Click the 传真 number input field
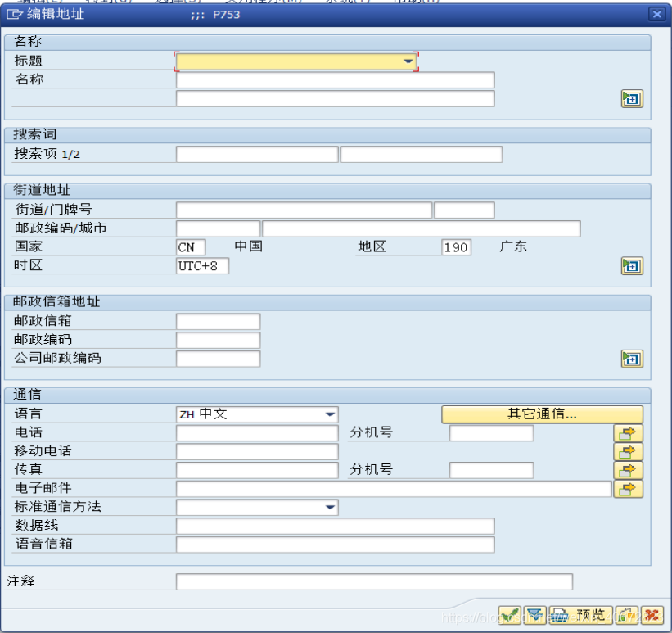Screen dimensions: 672x633 coord(257,471)
